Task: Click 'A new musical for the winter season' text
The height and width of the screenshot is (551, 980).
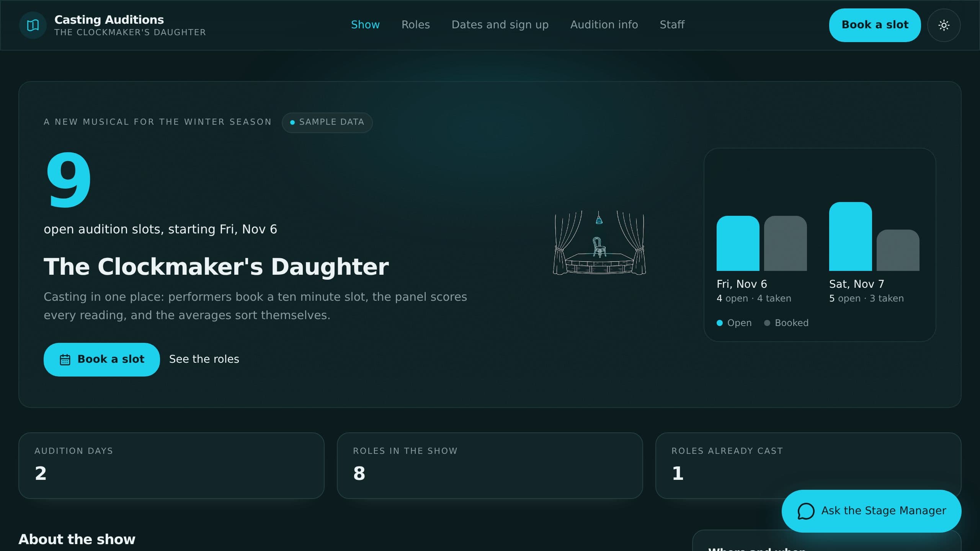Action: (x=158, y=122)
